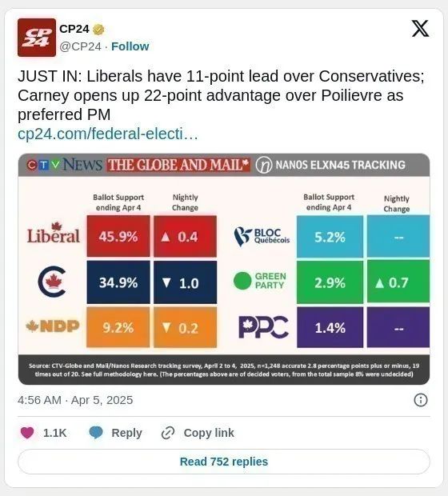The image size is (448, 496).
Task: Click the Reply label
Action: click(126, 433)
